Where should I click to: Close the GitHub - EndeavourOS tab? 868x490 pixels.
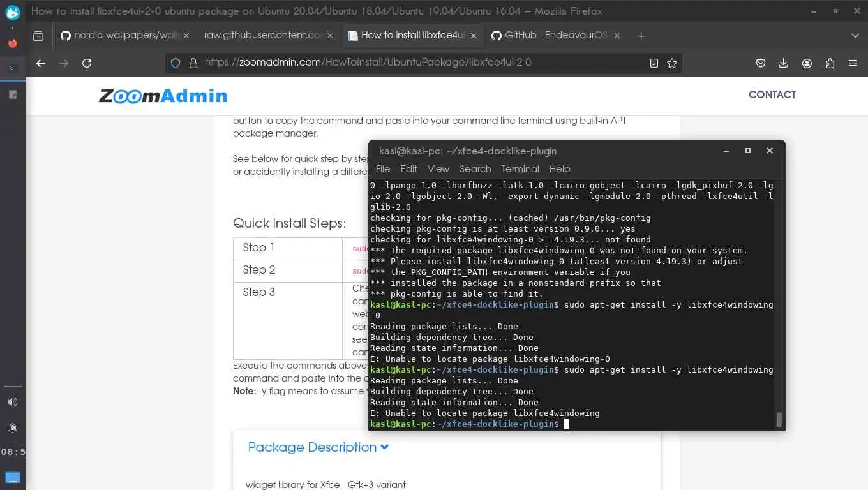tap(617, 36)
